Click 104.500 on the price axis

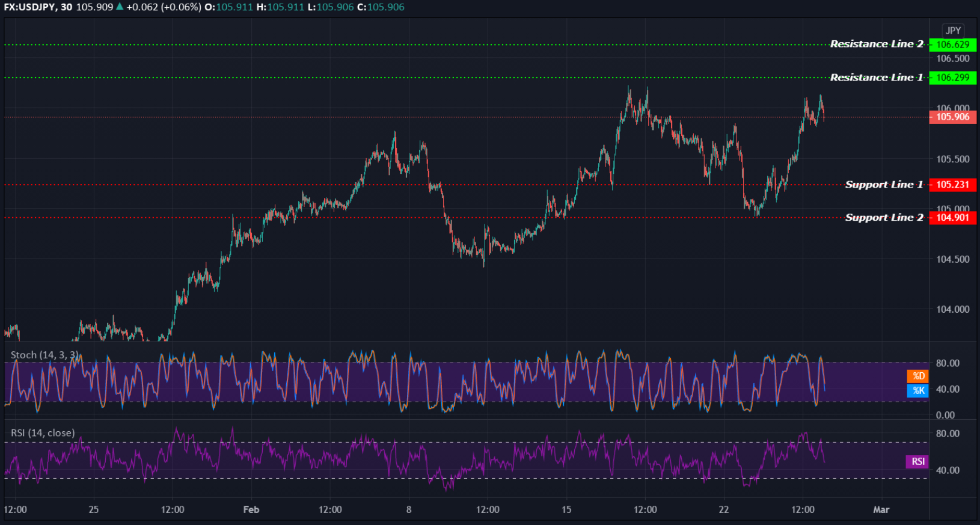pos(953,259)
